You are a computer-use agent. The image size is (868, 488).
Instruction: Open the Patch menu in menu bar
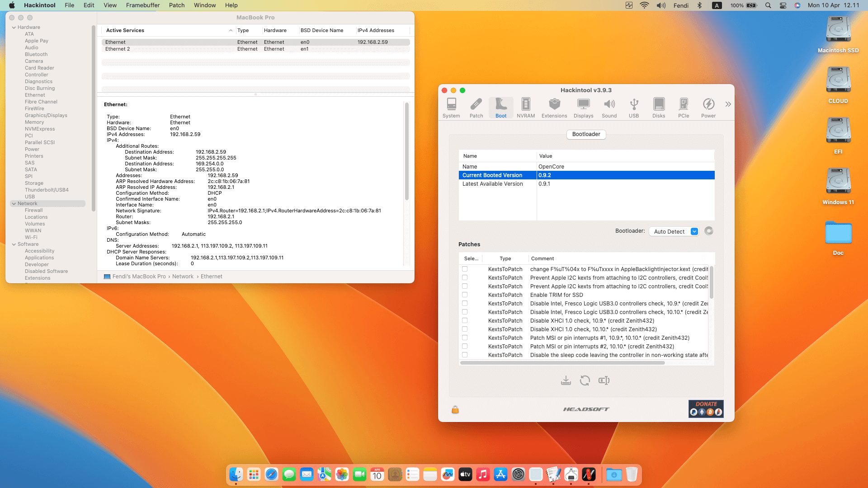[x=177, y=5]
